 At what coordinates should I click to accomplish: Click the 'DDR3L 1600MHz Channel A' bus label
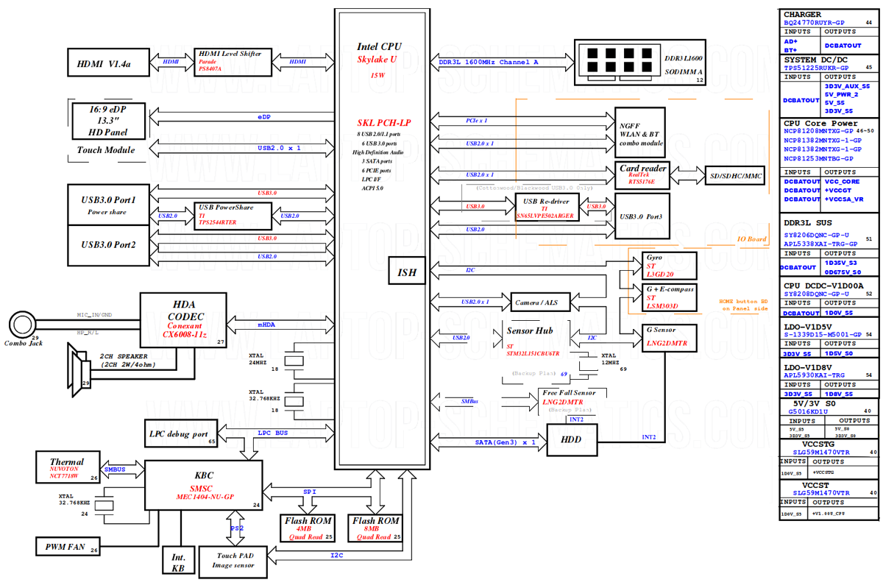pyautogui.click(x=489, y=62)
